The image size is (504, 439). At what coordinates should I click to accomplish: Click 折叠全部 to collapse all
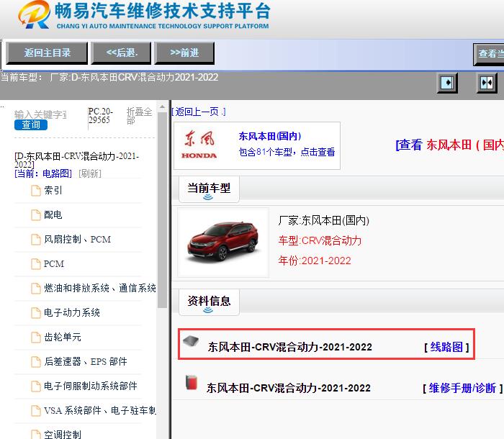coord(139,116)
